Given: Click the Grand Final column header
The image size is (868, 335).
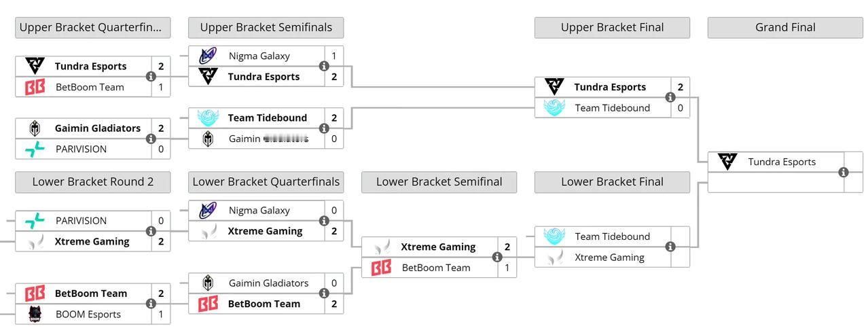Looking at the screenshot, I should click(x=785, y=27).
